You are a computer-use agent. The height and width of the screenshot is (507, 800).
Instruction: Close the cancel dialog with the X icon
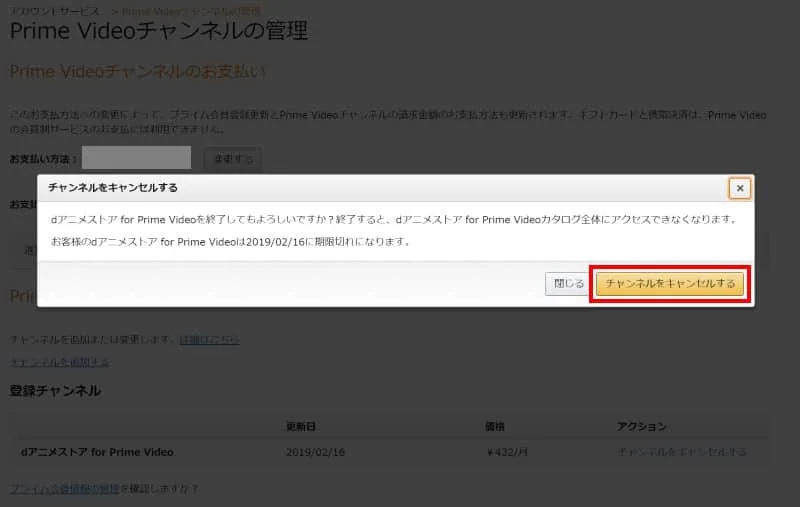pos(739,188)
